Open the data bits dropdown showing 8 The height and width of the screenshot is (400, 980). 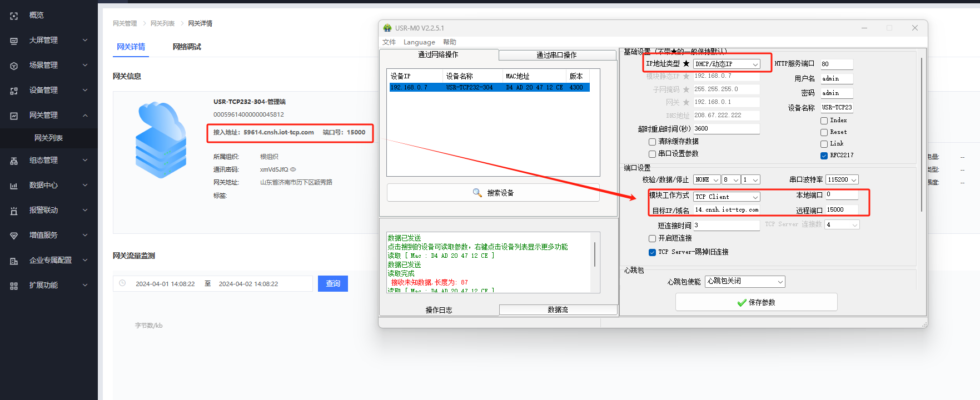pos(731,179)
